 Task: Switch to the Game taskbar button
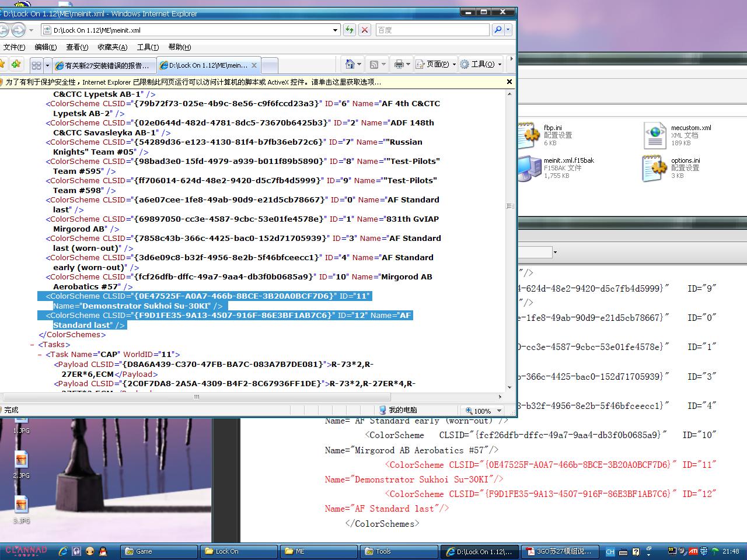[159, 551]
